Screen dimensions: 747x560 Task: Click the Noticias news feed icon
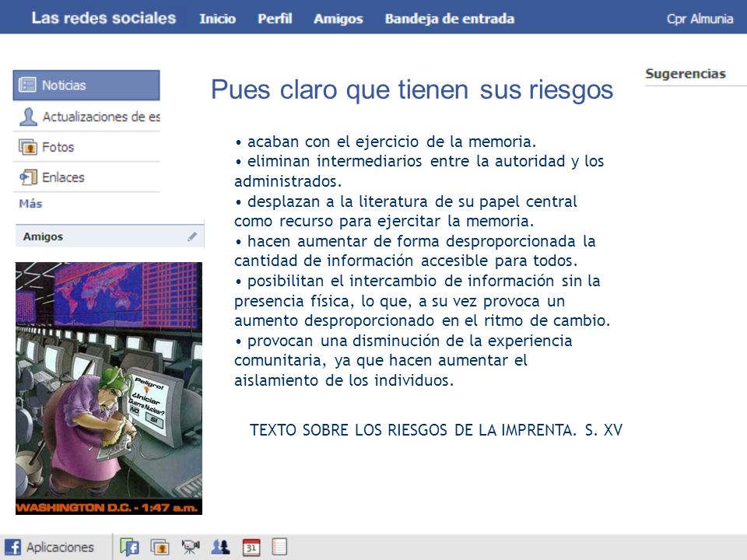click(x=27, y=85)
